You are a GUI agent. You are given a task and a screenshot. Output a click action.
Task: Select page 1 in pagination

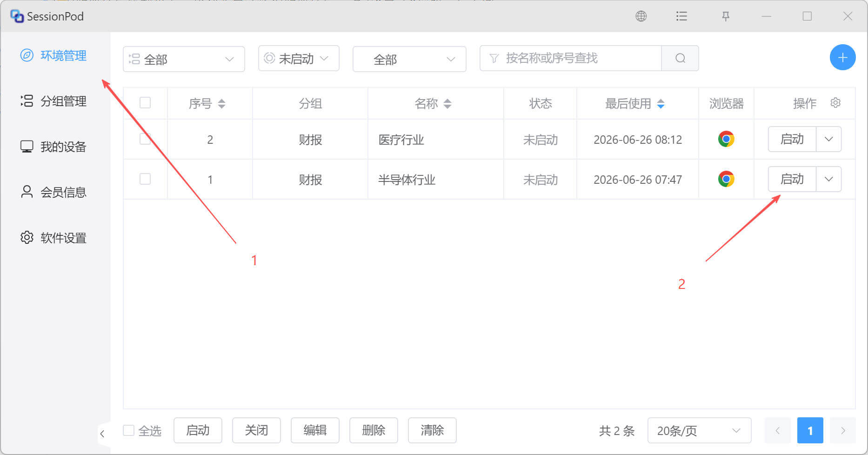810,430
